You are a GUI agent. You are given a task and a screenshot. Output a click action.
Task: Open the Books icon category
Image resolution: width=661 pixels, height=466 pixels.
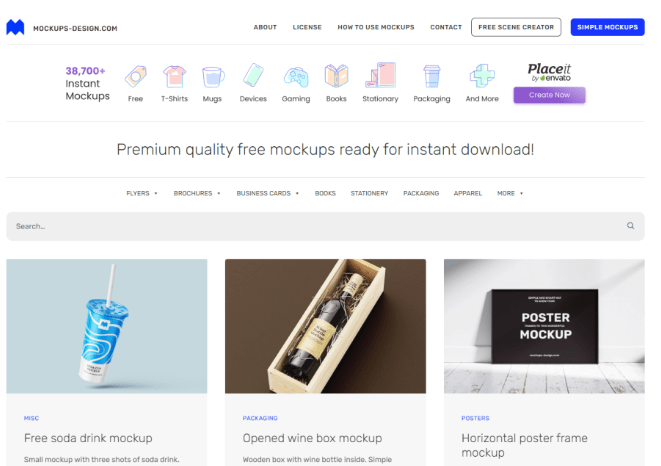click(336, 75)
